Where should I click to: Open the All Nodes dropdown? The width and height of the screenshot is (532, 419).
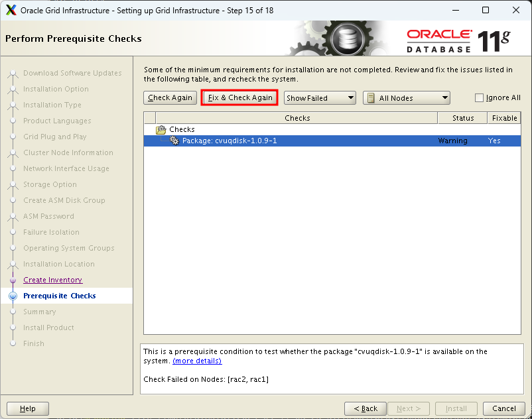(406, 97)
